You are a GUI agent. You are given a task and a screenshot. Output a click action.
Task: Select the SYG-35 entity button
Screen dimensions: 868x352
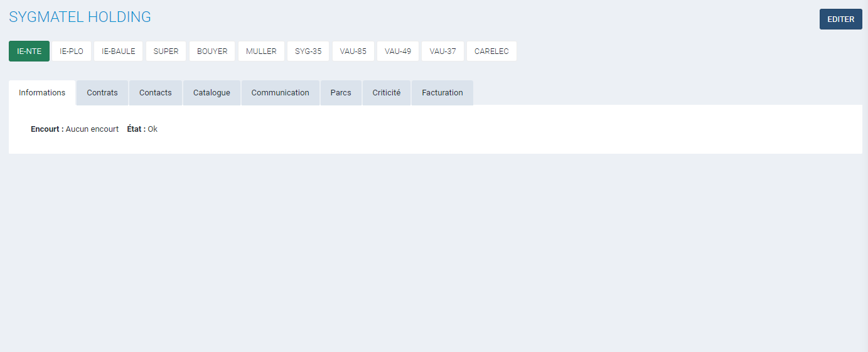point(308,51)
